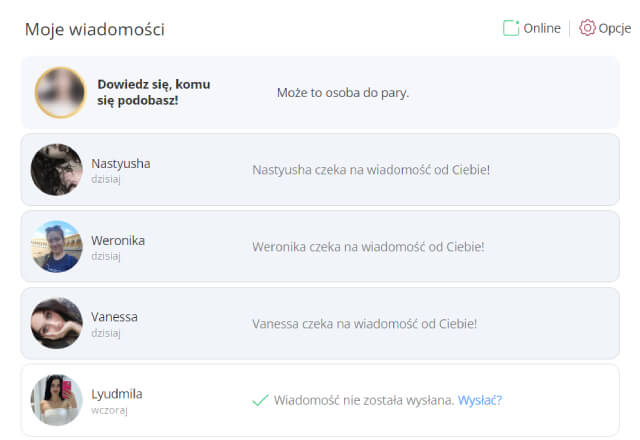Open message 'Vanessa czeka na wiadomość od Ciebie!'
This screenshot has height=440, width=640.
(x=364, y=324)
